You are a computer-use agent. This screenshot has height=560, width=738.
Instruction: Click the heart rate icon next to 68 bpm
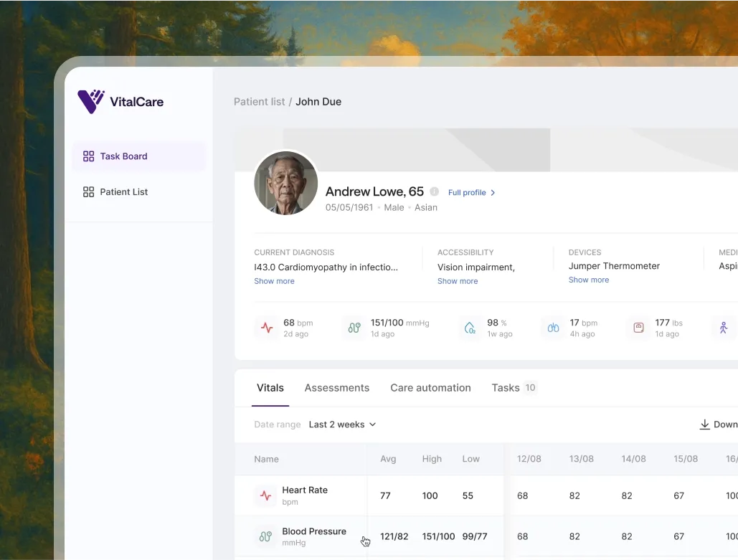tap(267, 328)
